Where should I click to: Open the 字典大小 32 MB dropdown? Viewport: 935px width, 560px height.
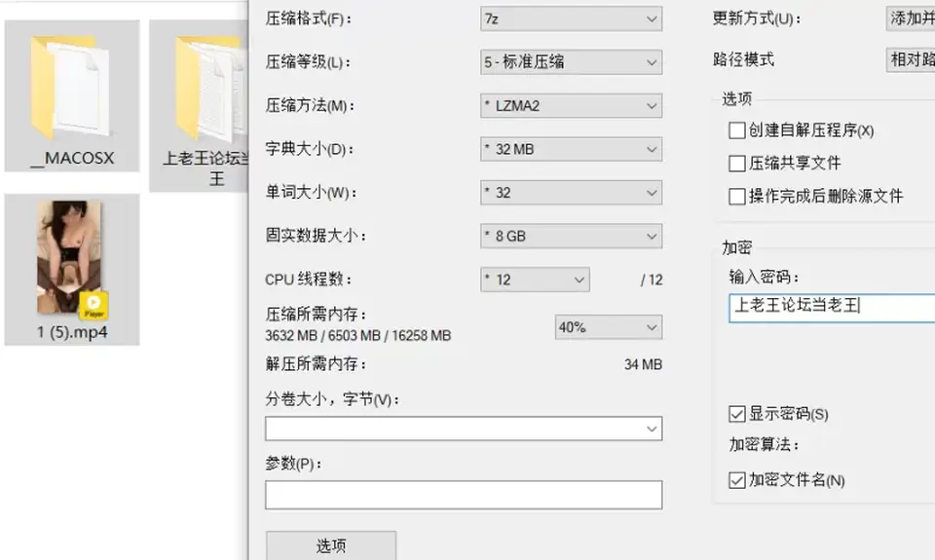(571, 149)
